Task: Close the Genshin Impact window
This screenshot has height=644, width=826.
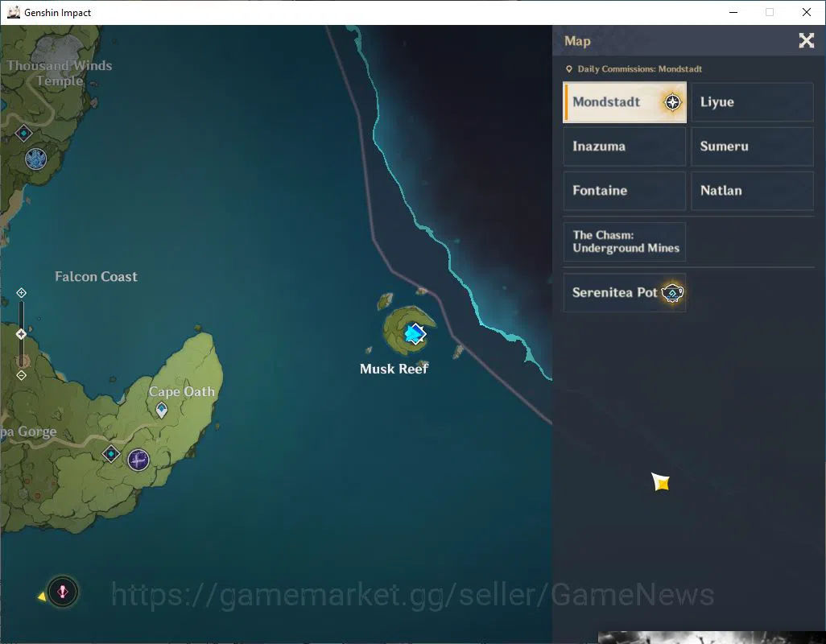Action: 807,12
